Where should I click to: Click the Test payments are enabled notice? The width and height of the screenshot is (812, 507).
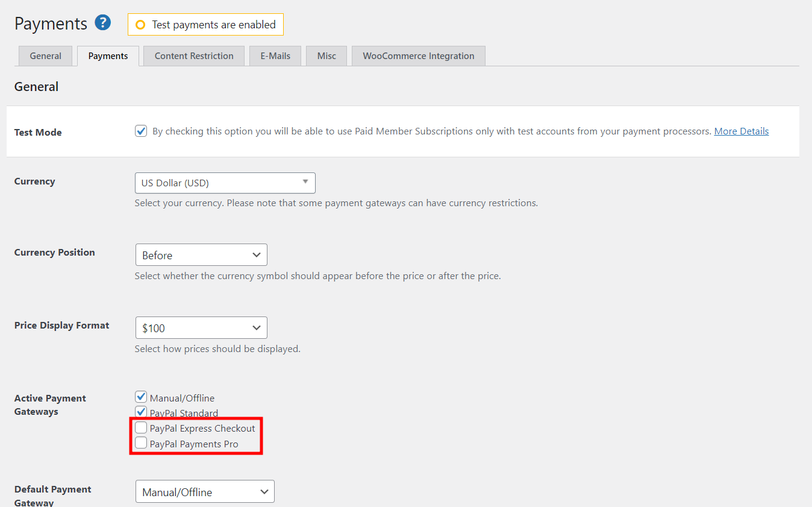point(205,25)
